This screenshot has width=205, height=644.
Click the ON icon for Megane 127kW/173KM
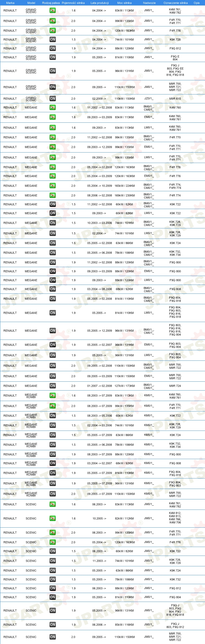point(53,386)
